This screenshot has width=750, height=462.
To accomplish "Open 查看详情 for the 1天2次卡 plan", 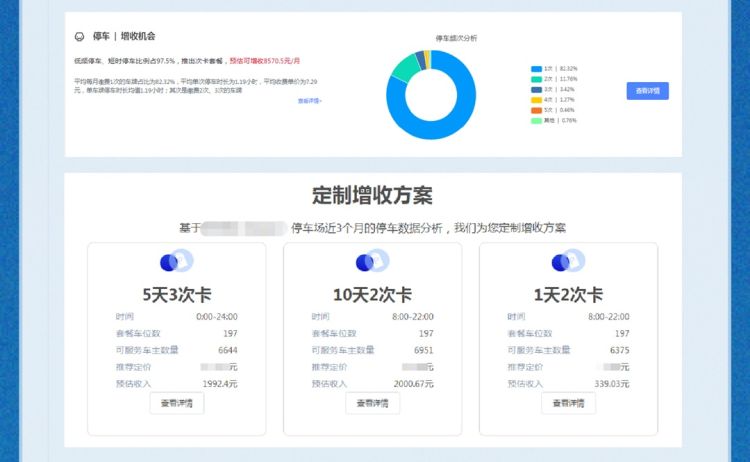I will click(568, 403).
